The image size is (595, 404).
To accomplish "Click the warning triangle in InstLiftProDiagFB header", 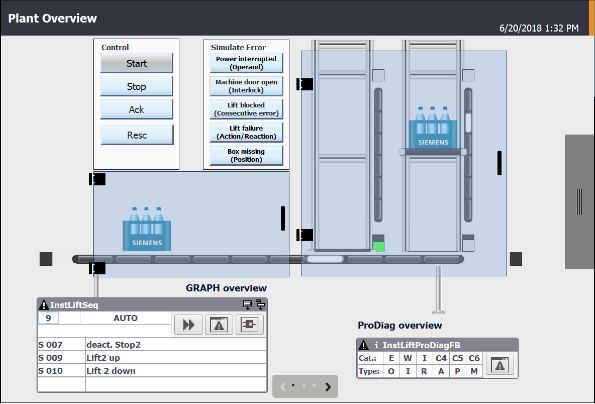I will 364,345.
